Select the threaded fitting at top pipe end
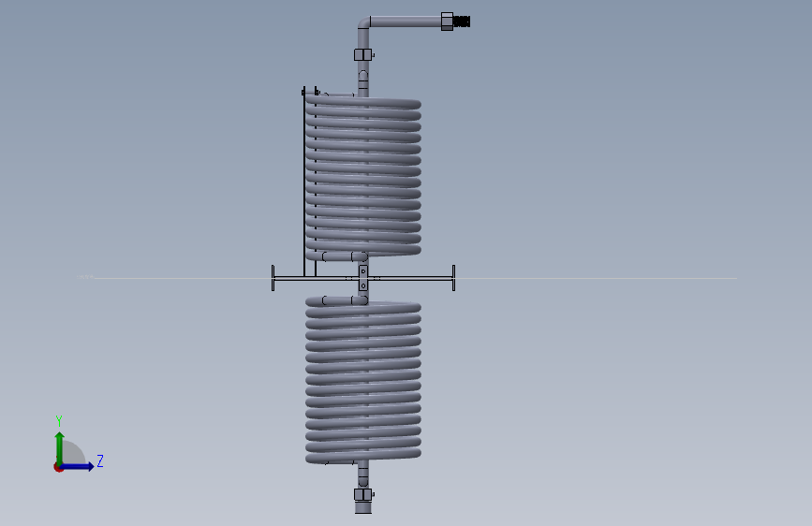 tap(462, 22)
